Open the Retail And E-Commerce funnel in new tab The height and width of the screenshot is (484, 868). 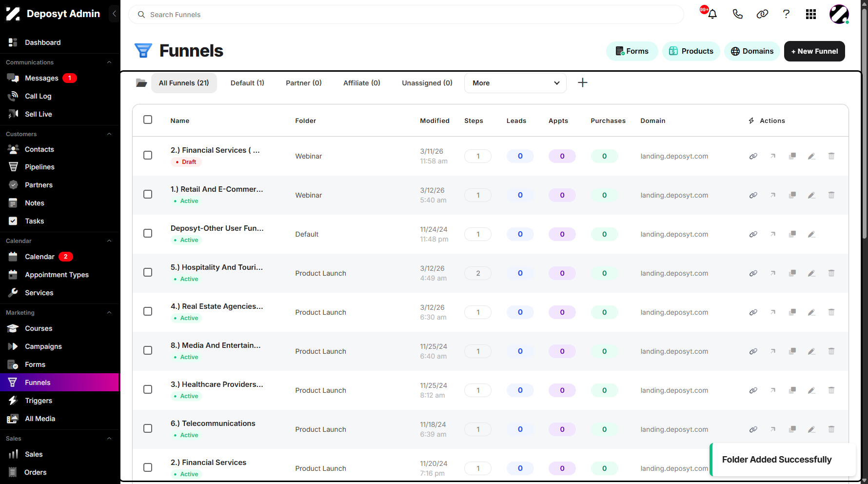pyautogui.click(x=773, y=195)
